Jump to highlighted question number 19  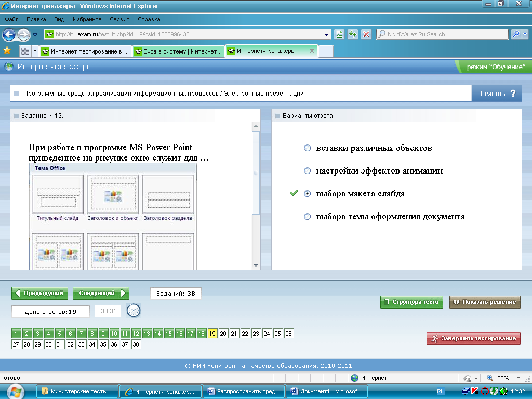(212, 334)
